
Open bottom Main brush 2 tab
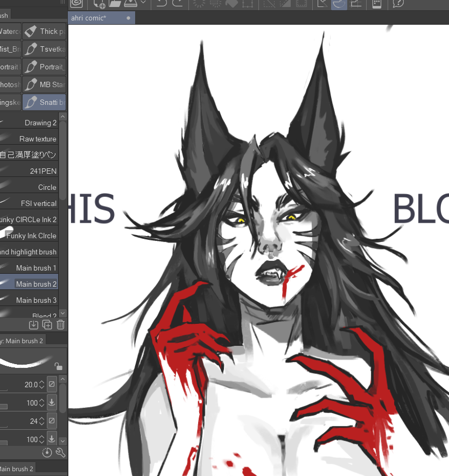pyautogui.click(x=17, y=468)
